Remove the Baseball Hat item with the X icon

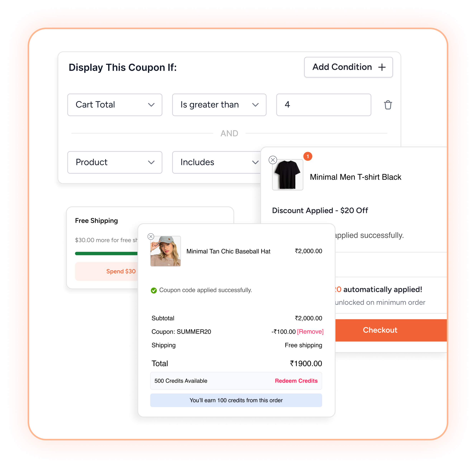(151, 236)
